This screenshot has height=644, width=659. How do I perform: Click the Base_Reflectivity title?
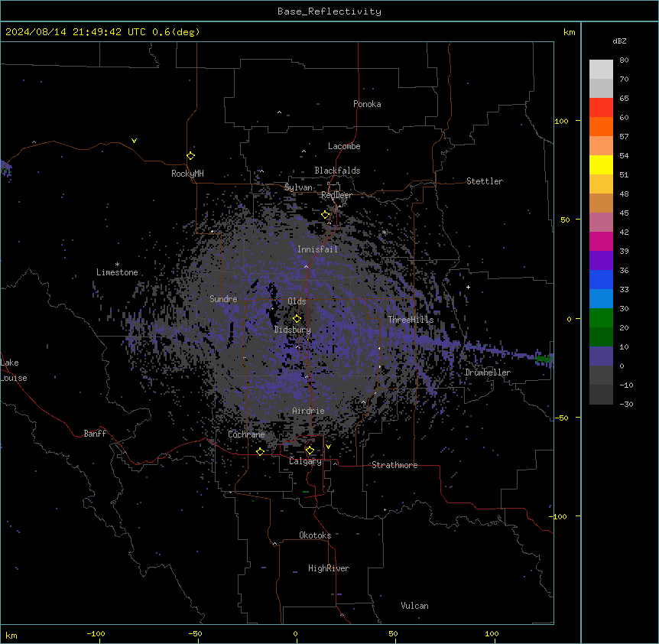coord(329,11)
